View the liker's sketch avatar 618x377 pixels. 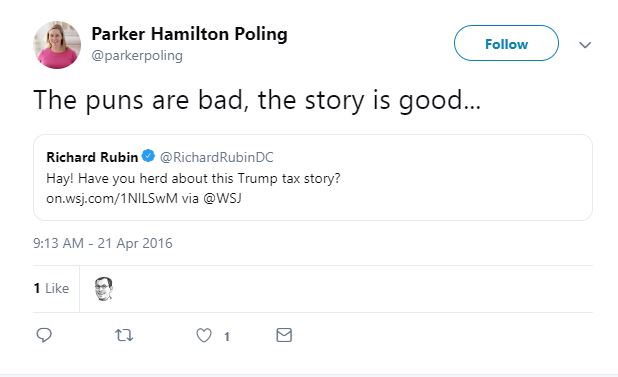pyautogui.click(x=104, y=289)
